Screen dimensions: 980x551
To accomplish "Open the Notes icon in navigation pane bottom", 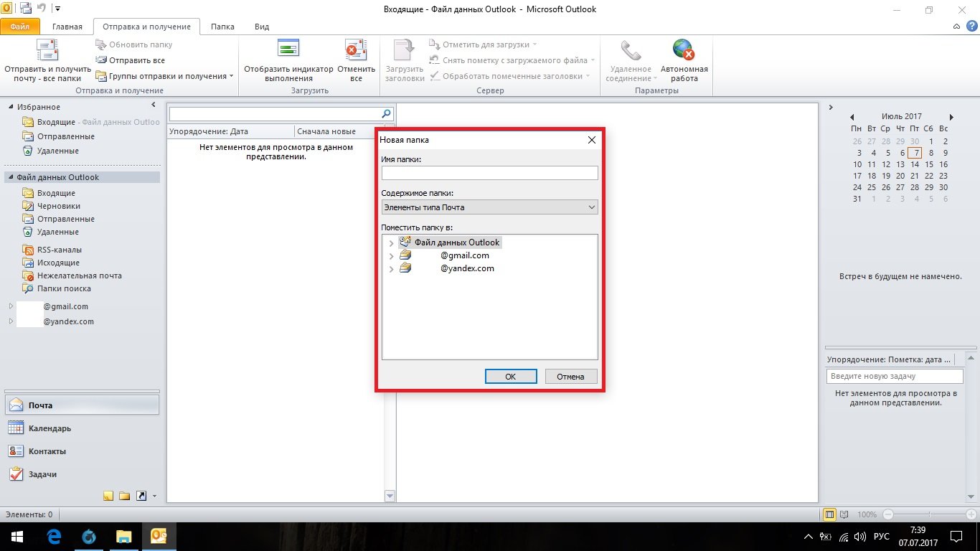I will [108, 496].
